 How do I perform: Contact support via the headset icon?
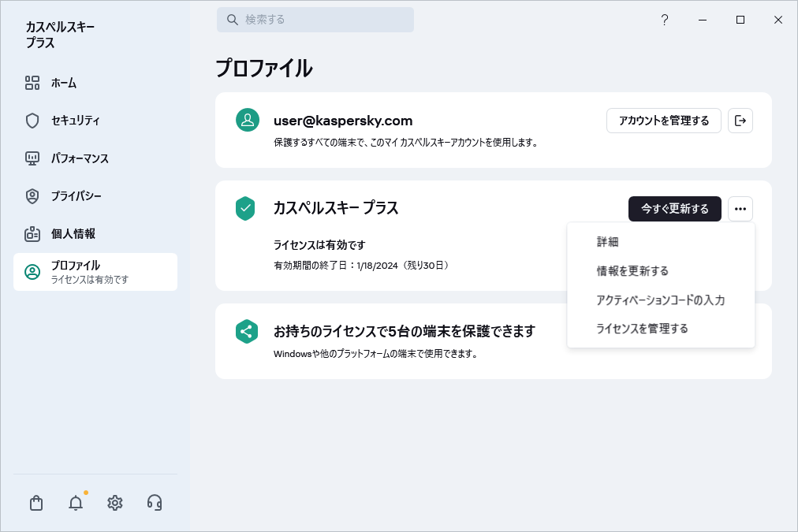point(154,503)
